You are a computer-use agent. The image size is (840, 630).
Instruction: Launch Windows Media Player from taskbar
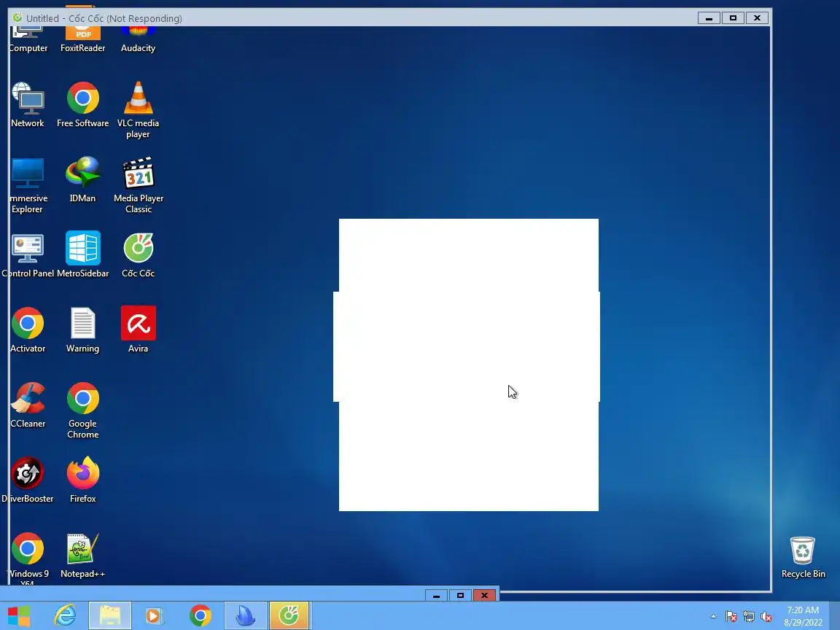click(x=153, y=615)
